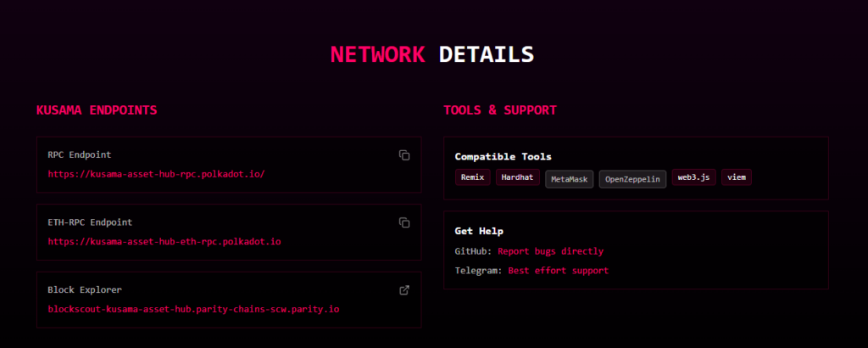The width and height of the screenshot is (868, 348).
Task: Click the Get Help heading
Action: coord(479,231)
